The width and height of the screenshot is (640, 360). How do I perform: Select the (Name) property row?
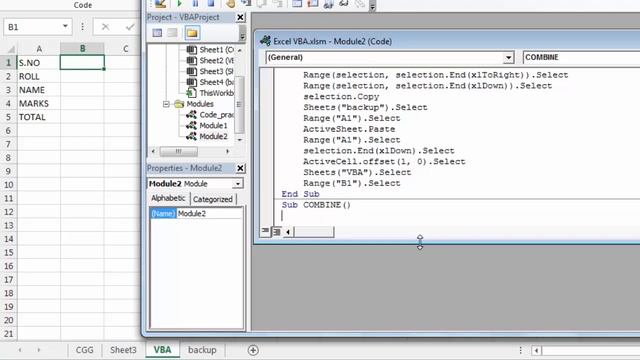(x=197, y=213)
